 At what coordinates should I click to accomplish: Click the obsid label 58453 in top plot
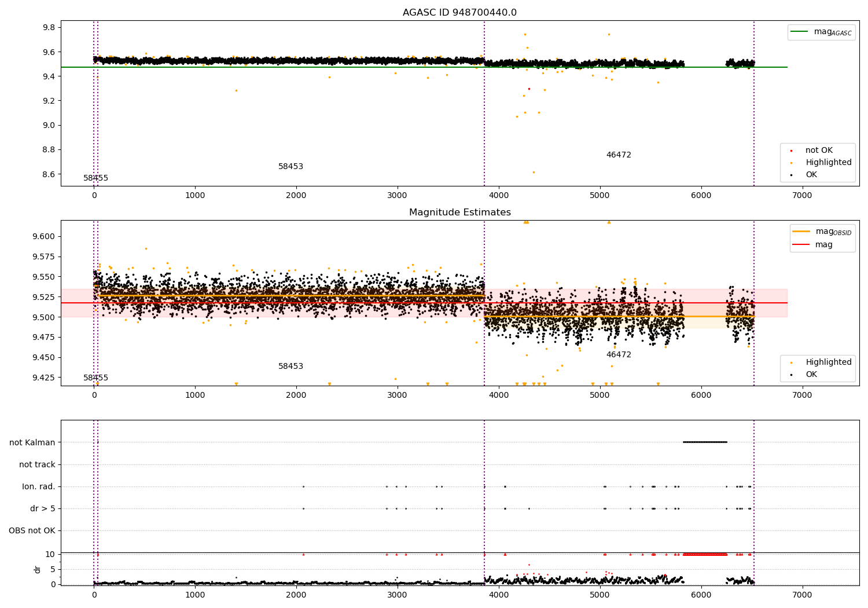pos(290,167)
